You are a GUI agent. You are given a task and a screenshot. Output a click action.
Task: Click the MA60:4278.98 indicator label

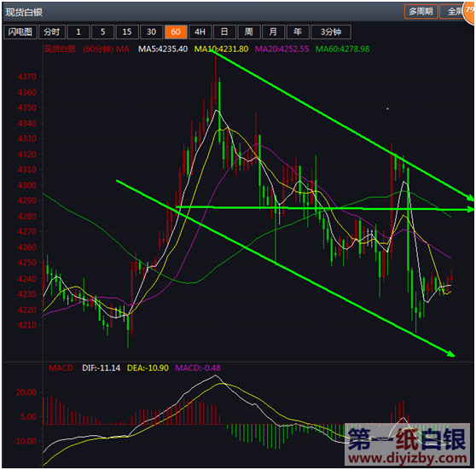tap(342, 49)
